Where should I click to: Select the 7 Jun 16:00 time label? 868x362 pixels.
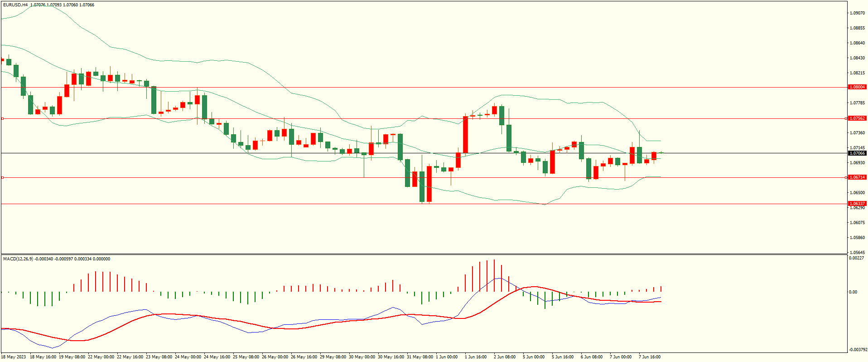coord(649,357)
